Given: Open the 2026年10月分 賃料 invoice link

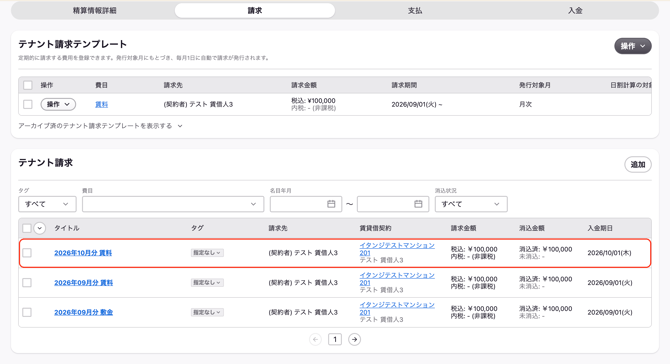Looking at the screenshot, I should pos(83,253).
